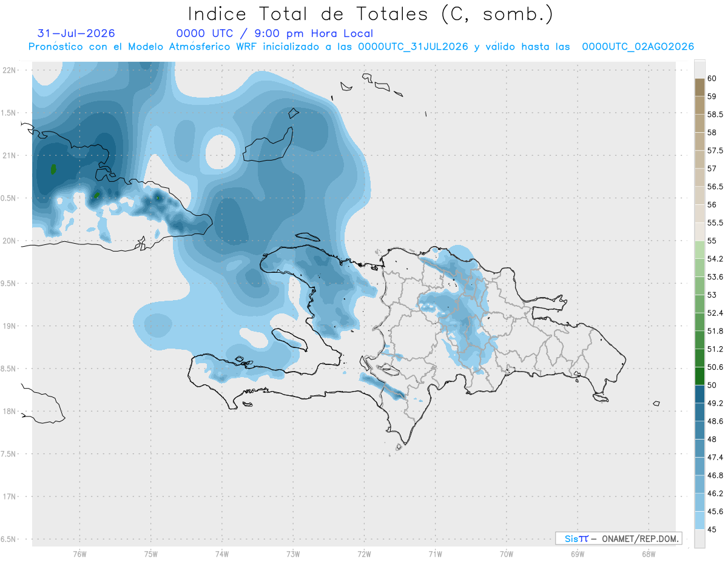Click "0000 UTC / 9:00 pm Hora Local"

pos(275,34)
